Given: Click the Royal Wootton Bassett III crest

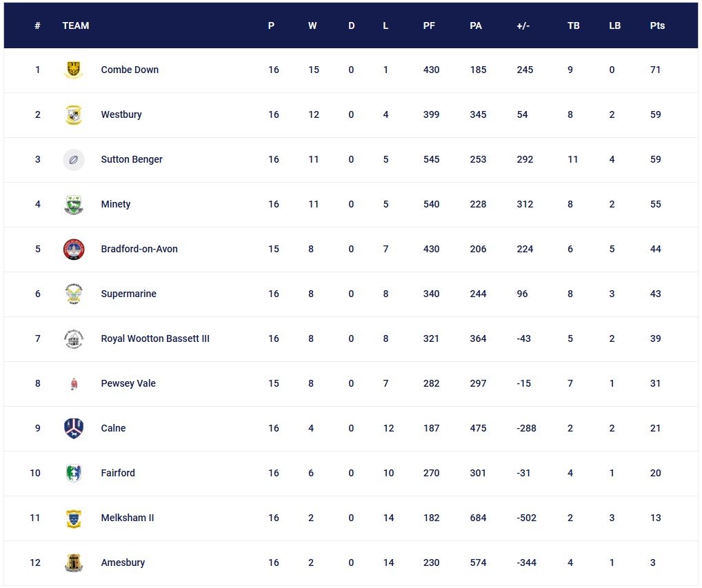Looking at the screenshot, I should pyautogui.click(x=73, y=338).
